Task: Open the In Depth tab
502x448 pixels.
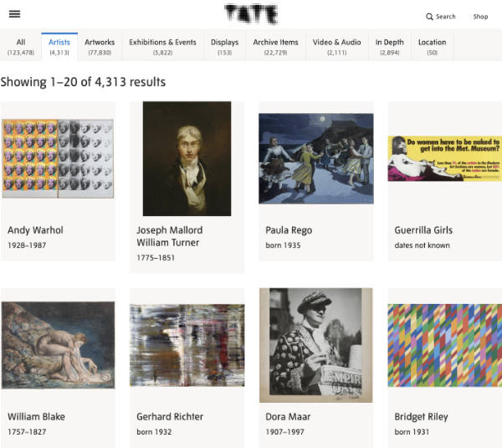Action: [390, 47]
